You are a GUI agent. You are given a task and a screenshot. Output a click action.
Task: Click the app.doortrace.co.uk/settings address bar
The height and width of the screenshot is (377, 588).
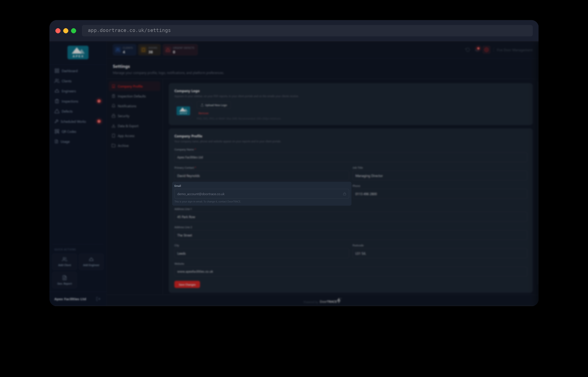point(307,31)
